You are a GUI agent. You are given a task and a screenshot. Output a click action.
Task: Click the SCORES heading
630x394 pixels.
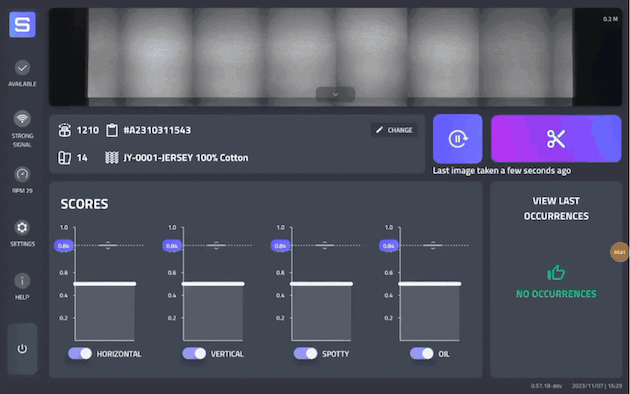point(84,204)
